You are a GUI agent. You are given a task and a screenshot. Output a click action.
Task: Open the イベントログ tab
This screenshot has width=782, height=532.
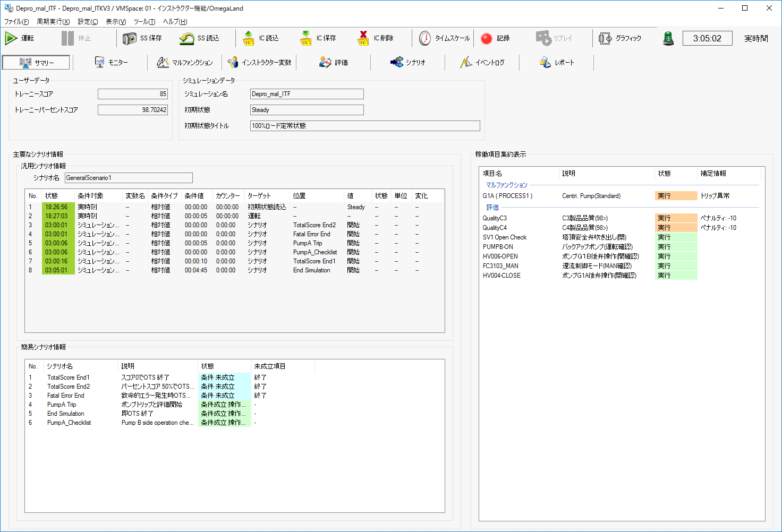482,63
